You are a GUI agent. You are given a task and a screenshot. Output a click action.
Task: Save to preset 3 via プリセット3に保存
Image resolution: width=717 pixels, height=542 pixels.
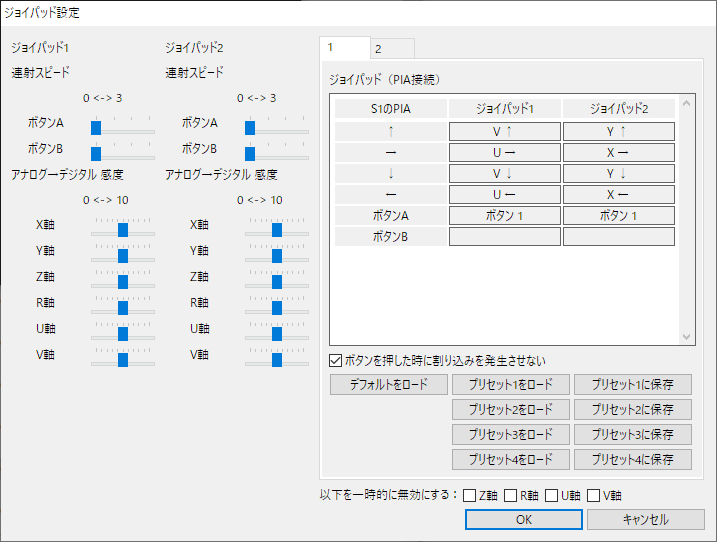632,435
